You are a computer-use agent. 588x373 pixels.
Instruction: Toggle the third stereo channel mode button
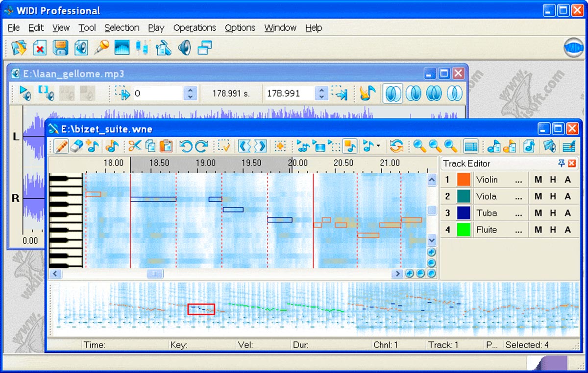click(x=434, y=93)
